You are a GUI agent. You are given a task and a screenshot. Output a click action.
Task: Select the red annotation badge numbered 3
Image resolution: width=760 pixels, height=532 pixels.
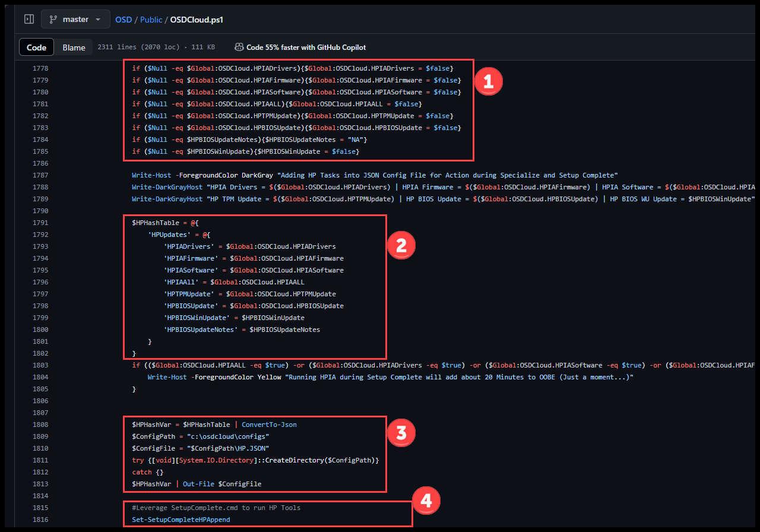[400, 433]
